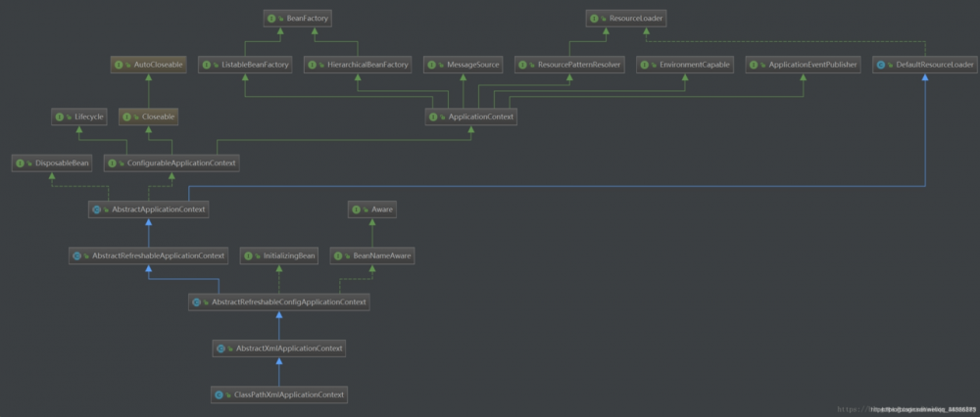The image size is (980, 417).
Task: Click the interface icon on Lifecycle
Action: coord(60,116)
